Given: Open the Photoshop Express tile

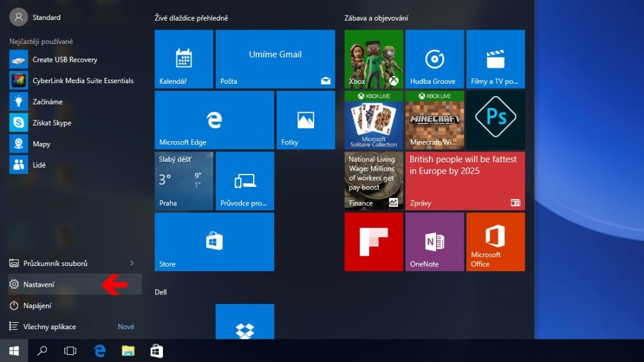Looking at the screenshot, I should [495, 120].
